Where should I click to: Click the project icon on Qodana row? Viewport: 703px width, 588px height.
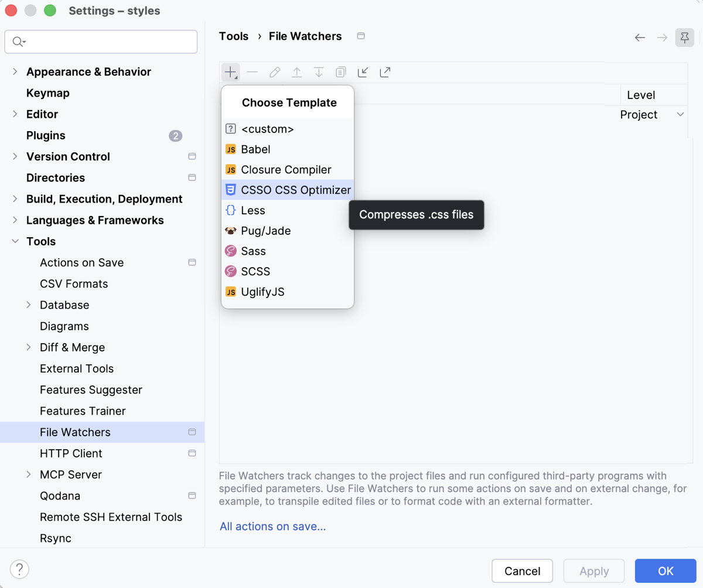tap(192, 495)
